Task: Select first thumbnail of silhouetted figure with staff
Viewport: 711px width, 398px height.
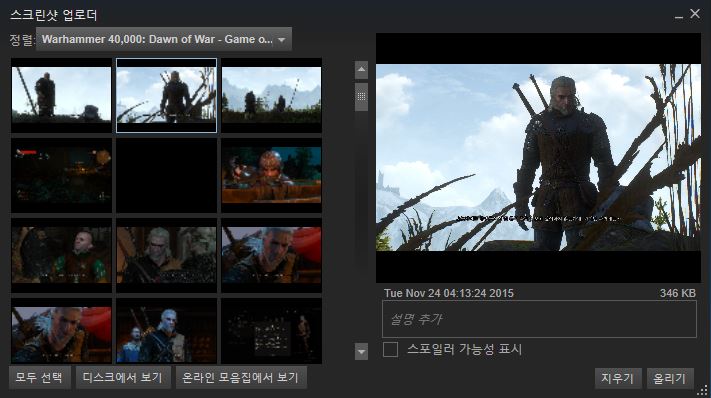Action: (62, 95)
